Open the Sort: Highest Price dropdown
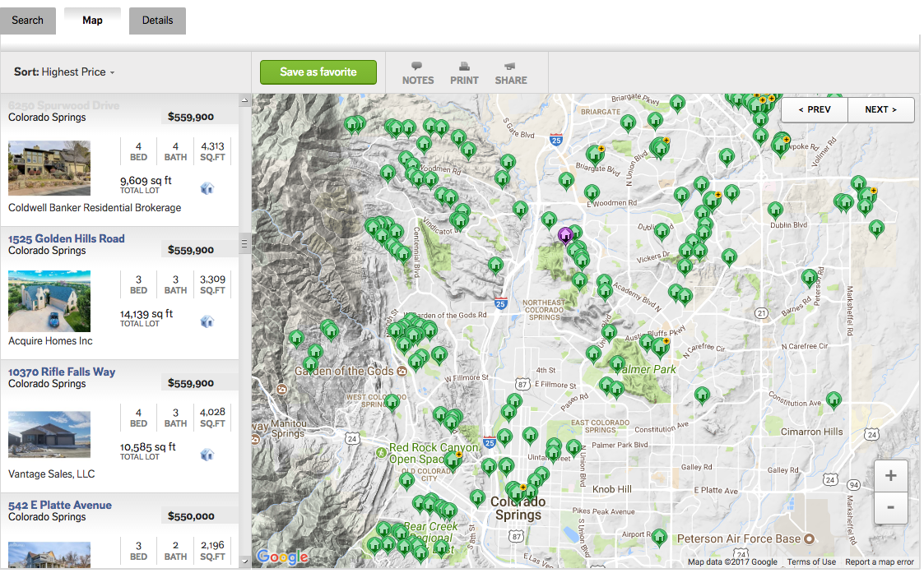 65,72
